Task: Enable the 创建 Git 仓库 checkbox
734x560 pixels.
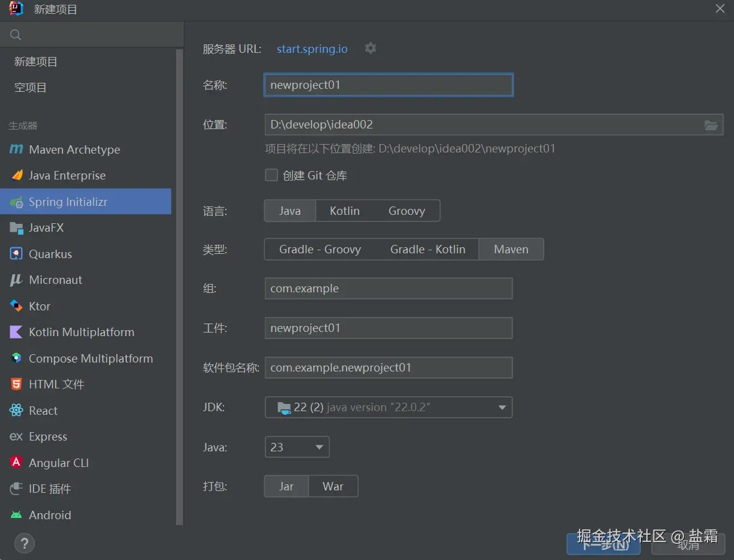Action: click(271, 175)
